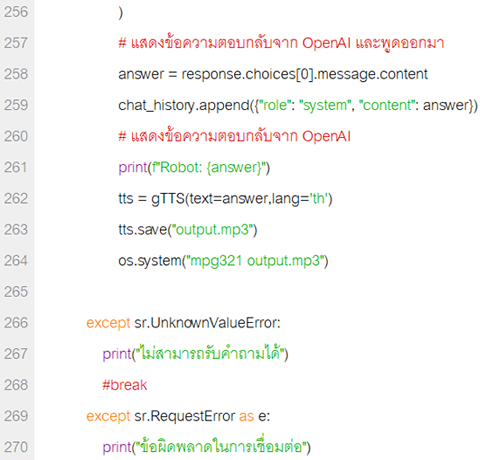The image size is (480, 460).
Task: Click line number 262 in gutter
Action: (x=16, y=198)
